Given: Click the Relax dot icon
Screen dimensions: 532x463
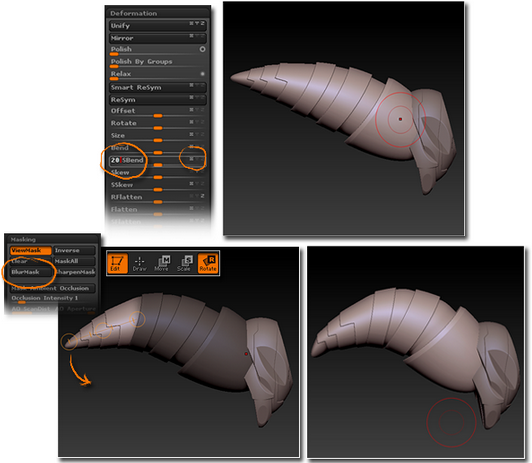Looking at the screenshot, I should click(x=202, y=74).
